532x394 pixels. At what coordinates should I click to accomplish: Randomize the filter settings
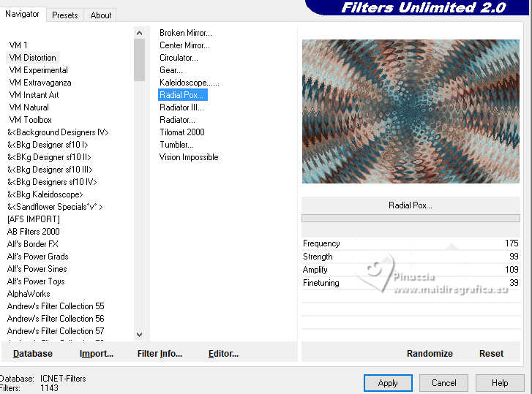[x=430, y=354]
